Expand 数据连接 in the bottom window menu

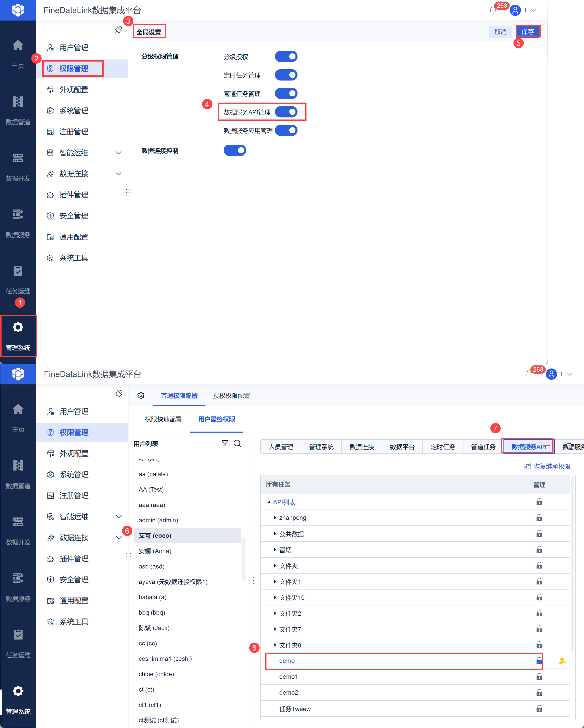pos(119,538)
